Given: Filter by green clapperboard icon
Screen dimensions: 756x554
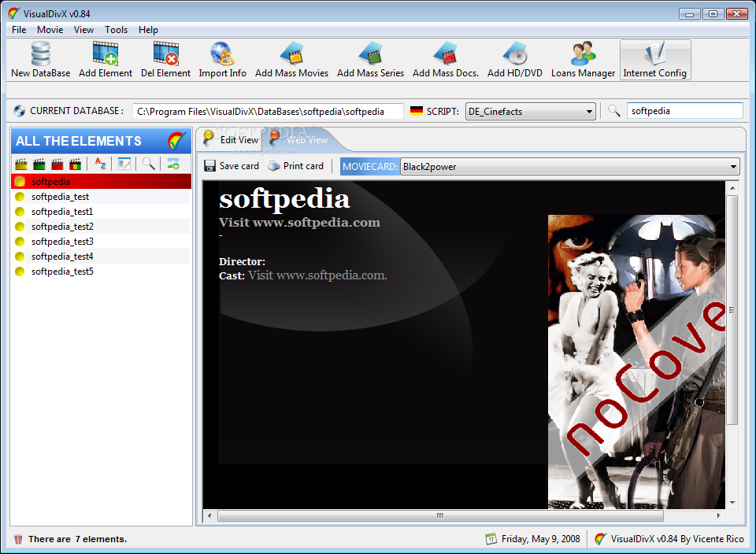Looking at the screenshot, I should [39, 164].
